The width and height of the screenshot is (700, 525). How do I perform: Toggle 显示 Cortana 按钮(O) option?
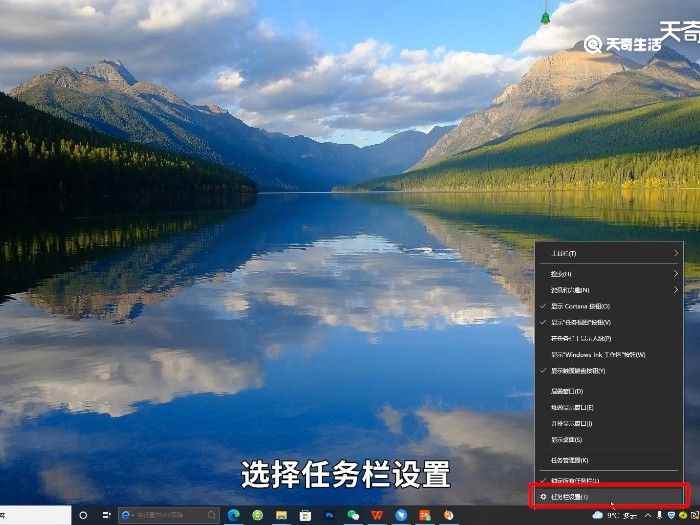click(609, 306)
